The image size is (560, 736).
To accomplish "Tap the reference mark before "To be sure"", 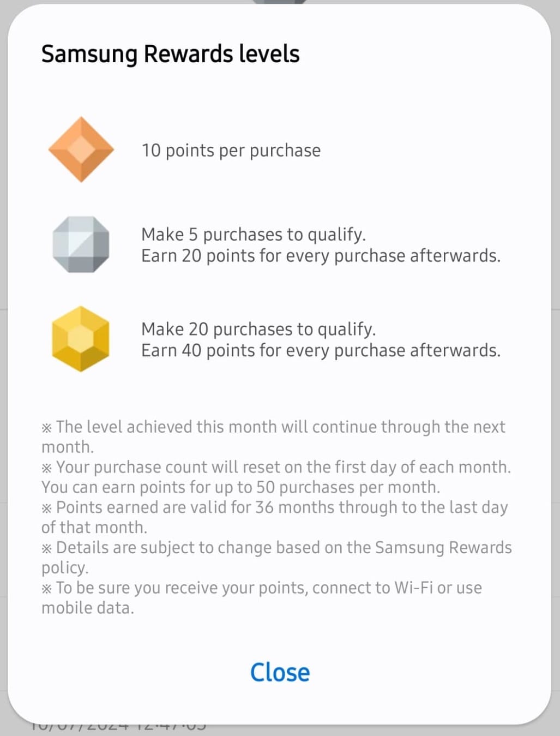I will pos(47,589).
